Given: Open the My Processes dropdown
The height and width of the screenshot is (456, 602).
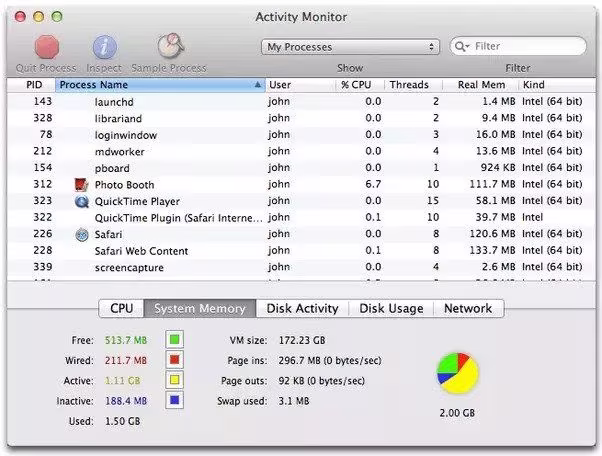Looking at the screenshot, I should pyautogui.click(x=350, y=47).
